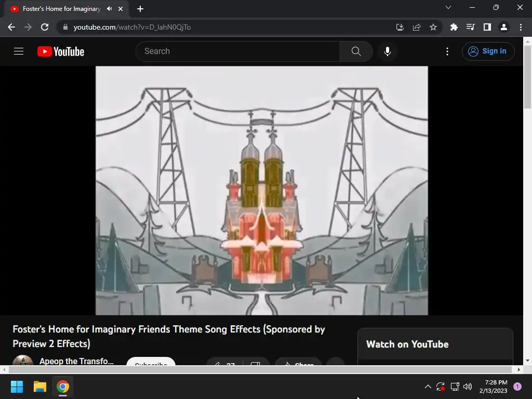Select the youtube.com address bar URL
Viewport: 532px width, 399px height.
click(132, 27)
